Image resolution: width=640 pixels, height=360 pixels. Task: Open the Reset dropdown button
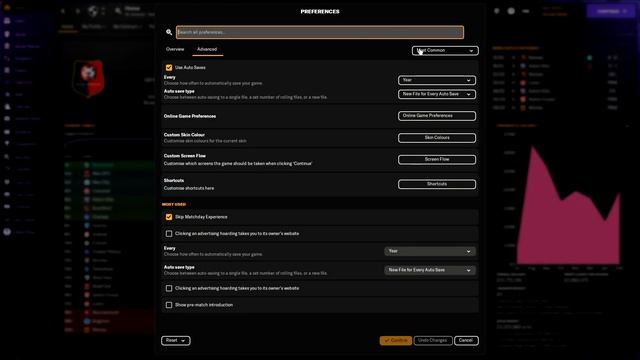tap(176, 340)
